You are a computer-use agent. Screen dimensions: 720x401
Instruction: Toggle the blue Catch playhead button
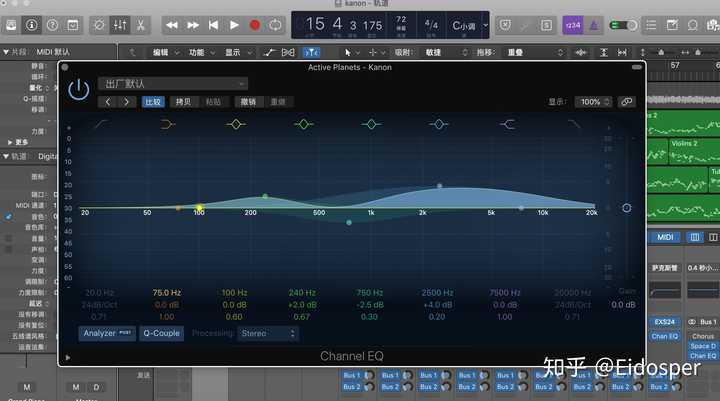pyautogui.click(x=311, y=52)
